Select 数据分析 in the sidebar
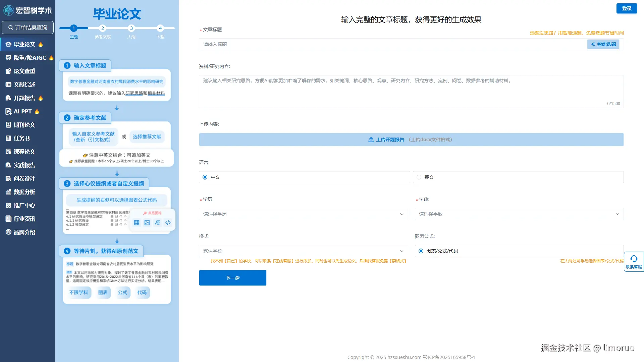 coord(23,192)
